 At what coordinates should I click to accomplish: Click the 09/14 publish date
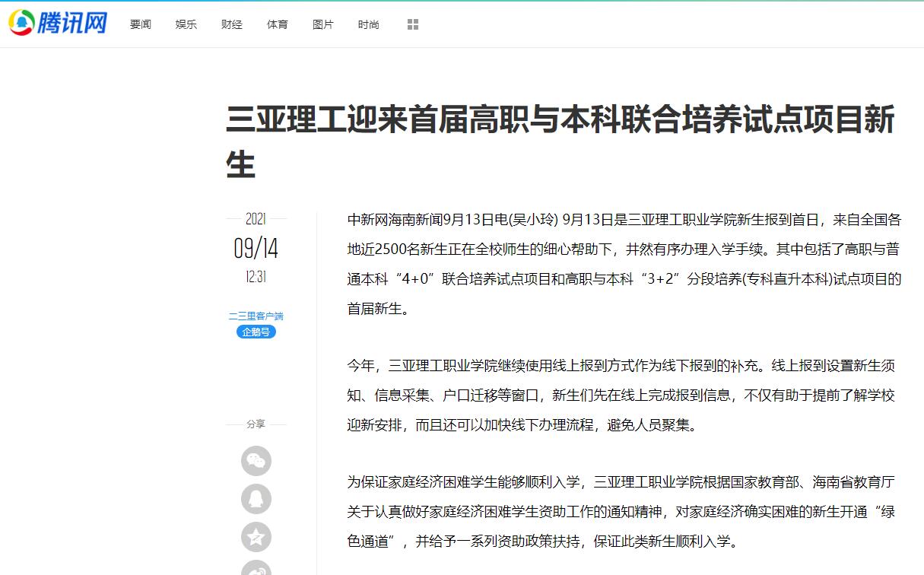click(256, 248)
